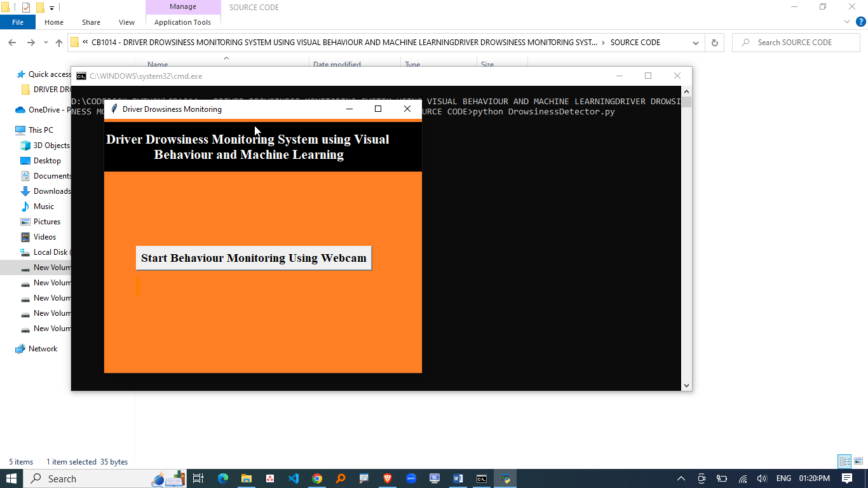Click ENG language indicator
Screen dimensions: 868x488
[x=783, y=478]
